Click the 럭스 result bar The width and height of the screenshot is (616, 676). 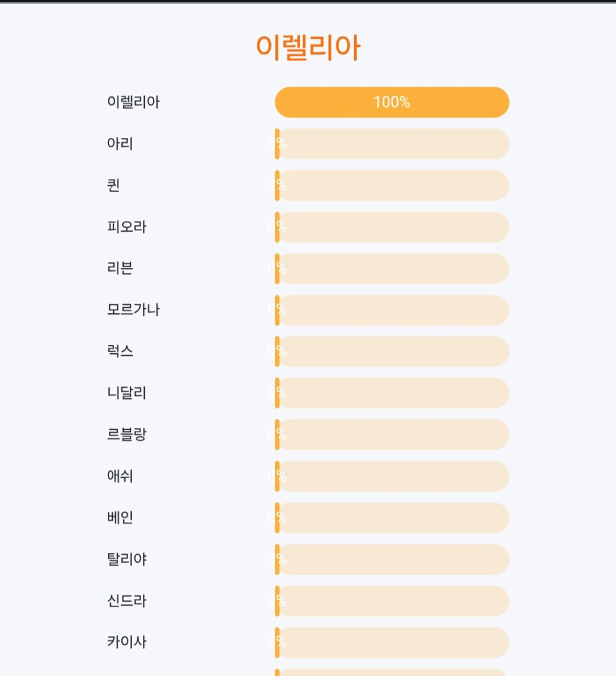click(x=392, y=352)
